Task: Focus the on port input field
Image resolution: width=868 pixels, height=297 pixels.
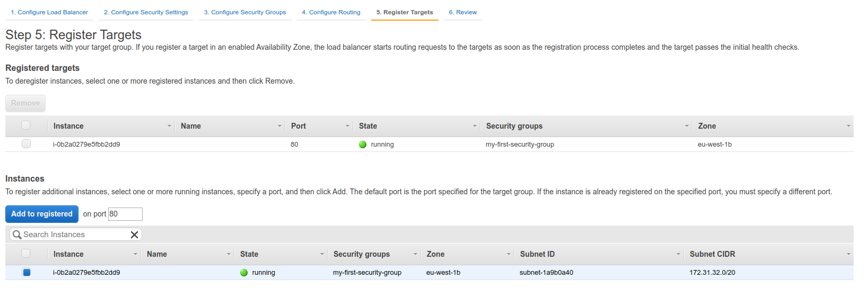Action: pos(125,214)
